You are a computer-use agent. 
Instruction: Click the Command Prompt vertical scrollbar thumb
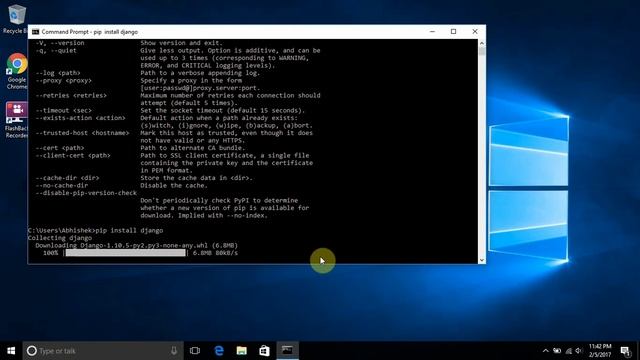482,51
